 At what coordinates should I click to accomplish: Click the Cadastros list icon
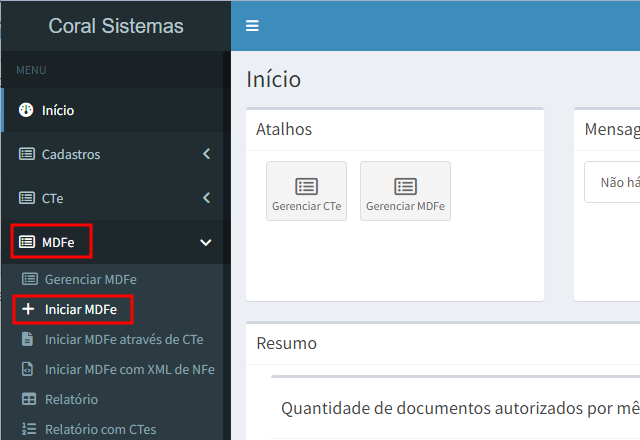[x=26, y=154]
